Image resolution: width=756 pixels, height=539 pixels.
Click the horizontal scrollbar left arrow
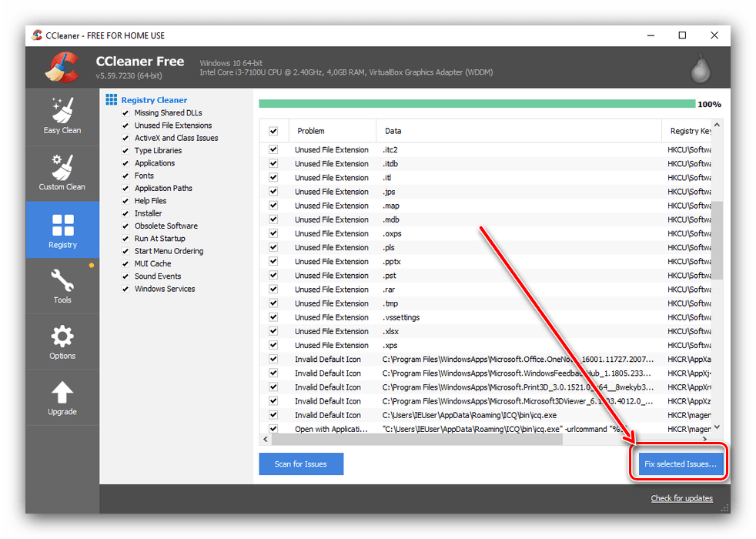tap(266, 439)
